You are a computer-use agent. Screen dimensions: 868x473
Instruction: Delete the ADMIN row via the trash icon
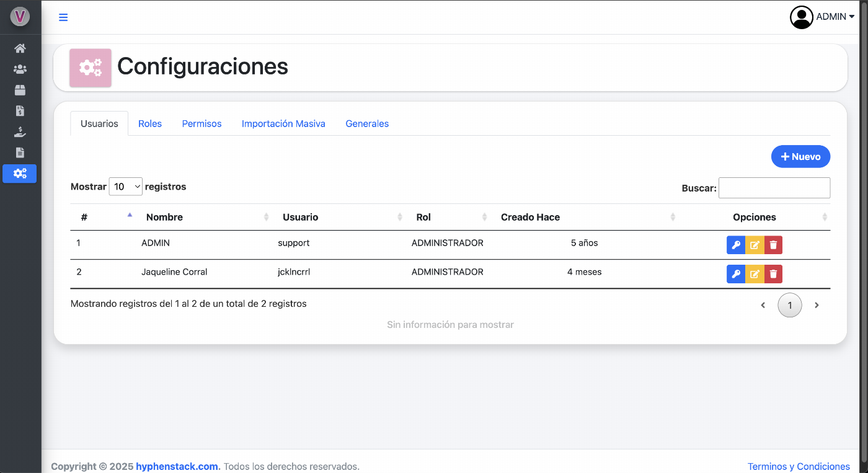click(x=773, y=244)
